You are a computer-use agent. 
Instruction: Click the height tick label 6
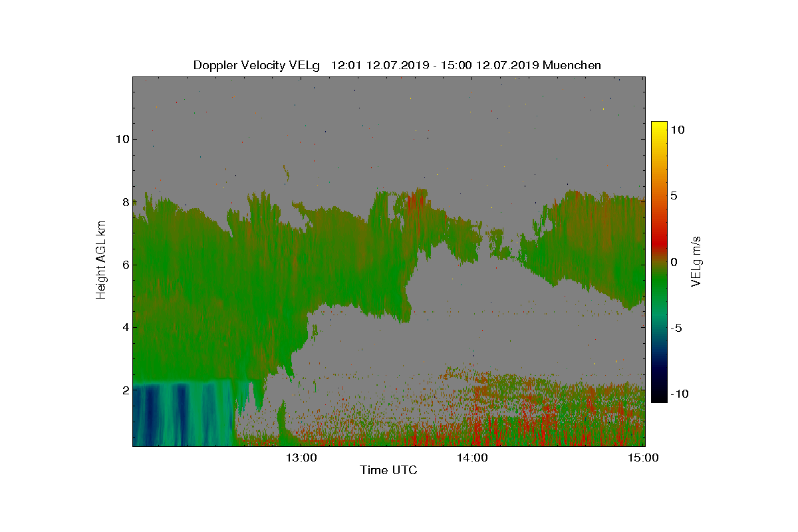pos(124,264)
